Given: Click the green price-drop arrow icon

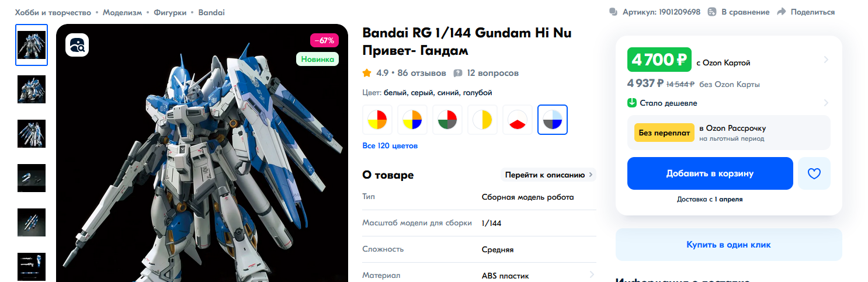Looking at the screenshot, I should [x=631, y=103].
